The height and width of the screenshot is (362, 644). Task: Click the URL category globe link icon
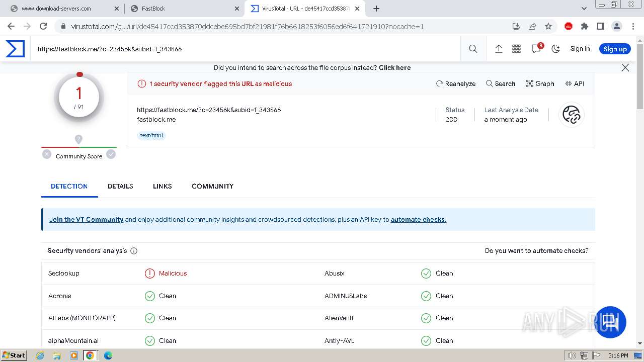(572, 115)
